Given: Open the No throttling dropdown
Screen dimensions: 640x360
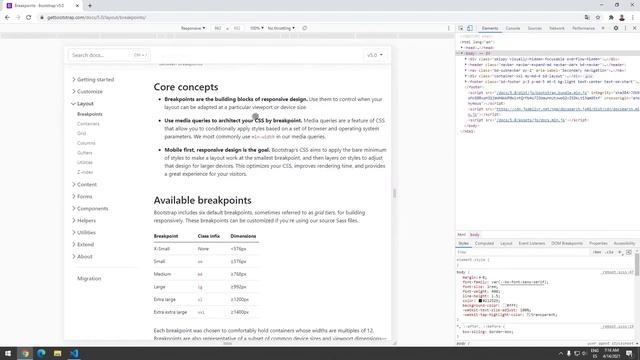Looking at the screenshot, I should [281, 28].
